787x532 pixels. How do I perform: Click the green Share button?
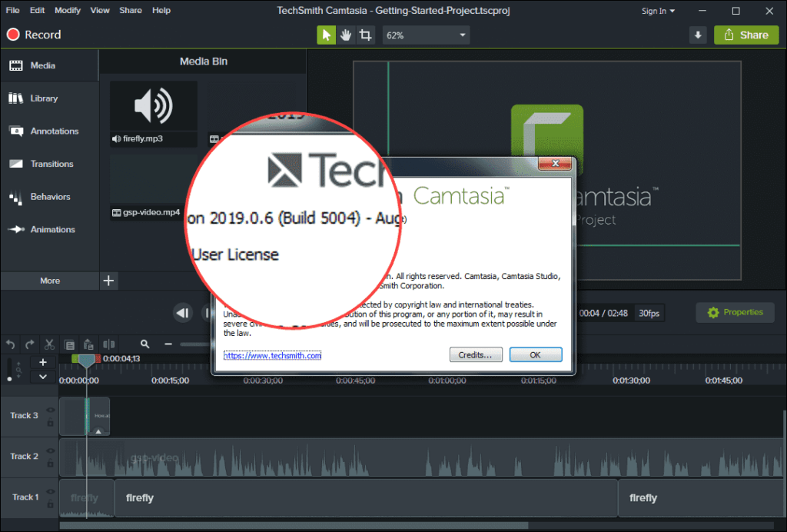point(746,35)
